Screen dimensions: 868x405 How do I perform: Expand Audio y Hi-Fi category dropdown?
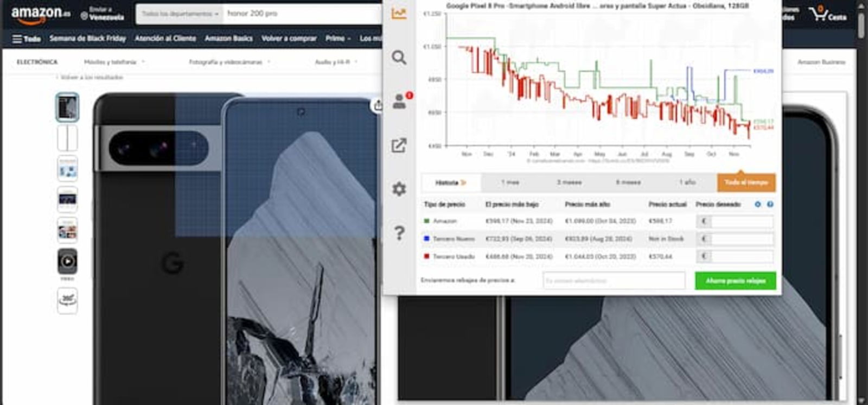(x=336, y=62)
